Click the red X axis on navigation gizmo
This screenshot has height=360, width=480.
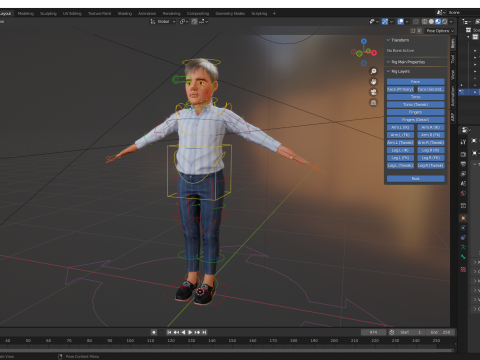(x=374, y=53)
